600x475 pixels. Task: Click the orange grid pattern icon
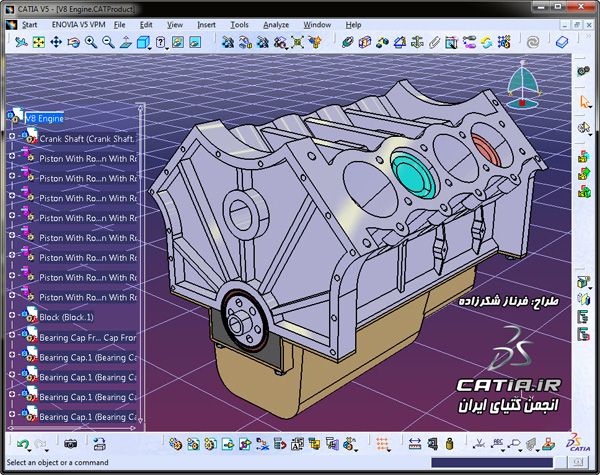click(382, 444)
